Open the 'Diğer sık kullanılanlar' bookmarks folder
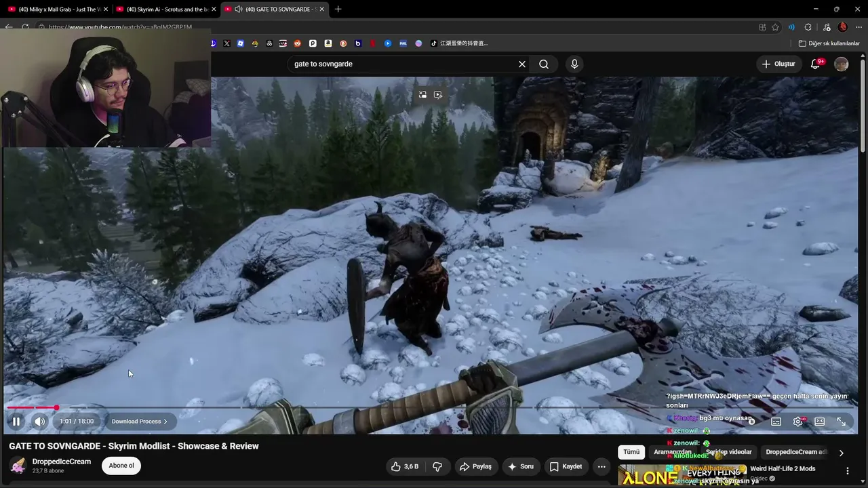 tap(829, 43)
